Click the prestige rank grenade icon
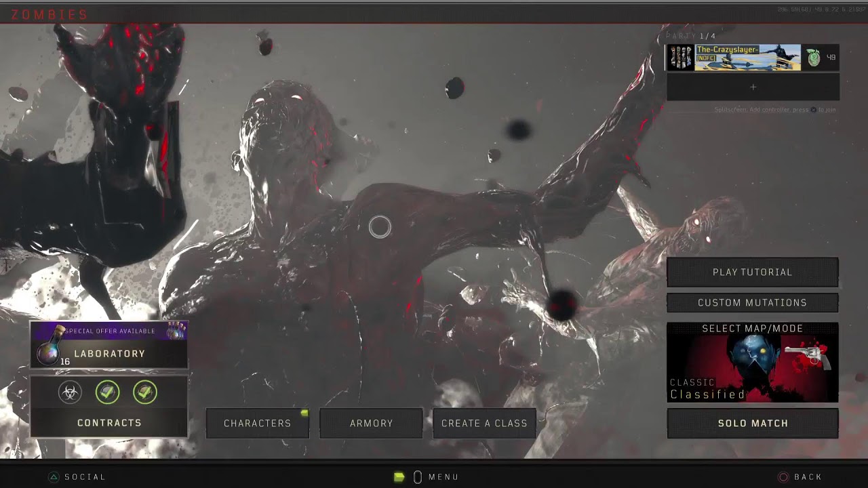Viewport: 868px width, 488px height. coord(814,58)
